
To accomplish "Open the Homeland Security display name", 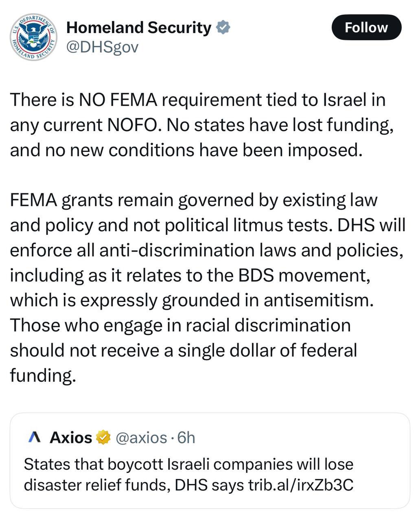I will point(138,27).
